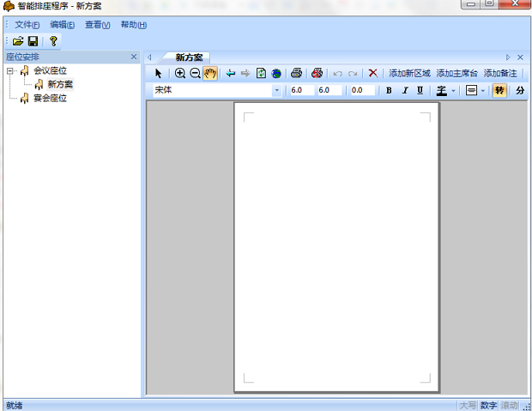Select 会议座位 in tree
This screenshot has width=532, height=411.
tap(50, 70)
